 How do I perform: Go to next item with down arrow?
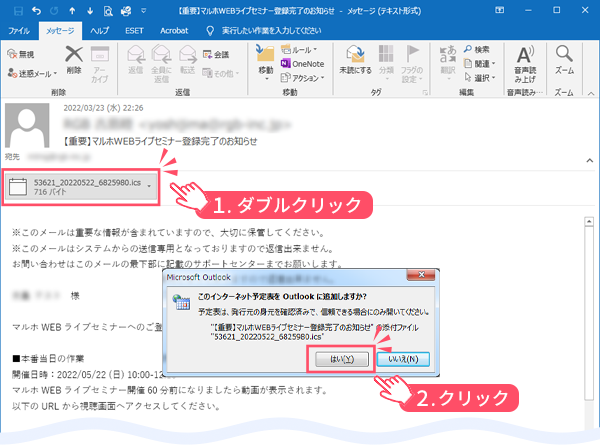(90, 11)
